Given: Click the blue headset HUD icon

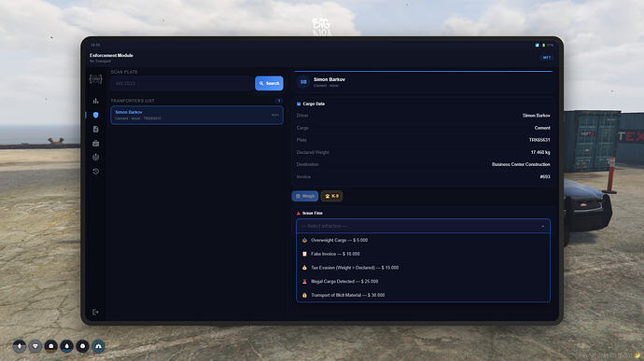Looking at the screenshot, I should click(98, 346).
